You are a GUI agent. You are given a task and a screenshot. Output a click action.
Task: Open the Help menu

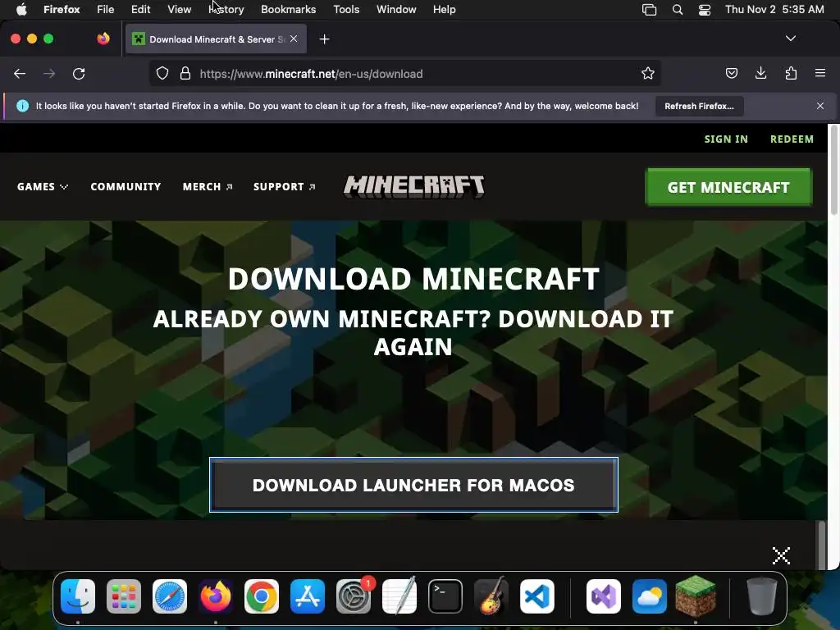click(x=444, y=9)
